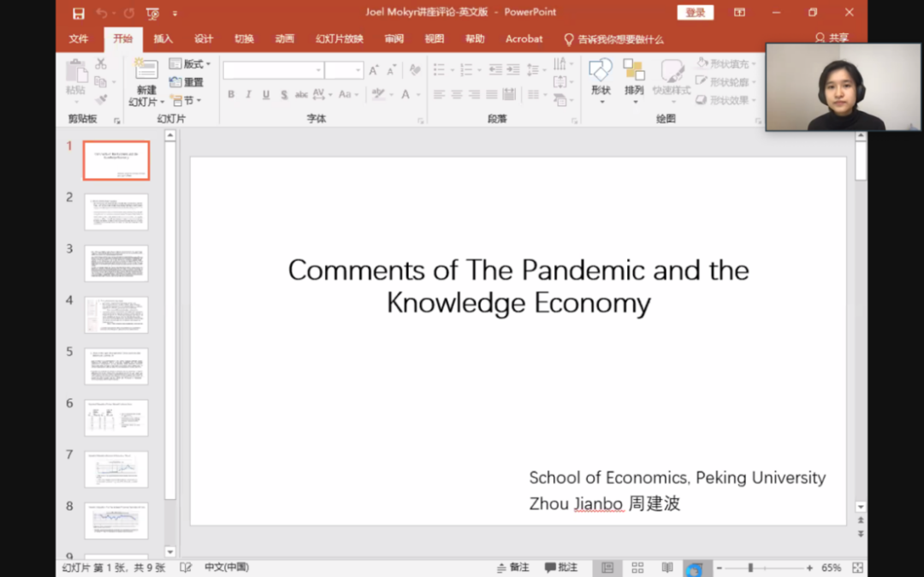The width and height of the screenshot is (924, 577).
Task: Expand the 版式 (Layout) dropdown
Action: pos(190,64)
